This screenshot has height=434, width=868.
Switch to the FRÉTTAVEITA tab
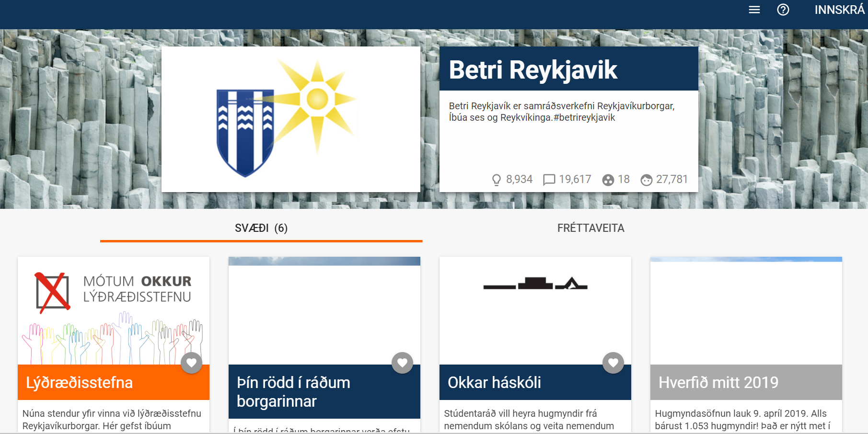590,228
